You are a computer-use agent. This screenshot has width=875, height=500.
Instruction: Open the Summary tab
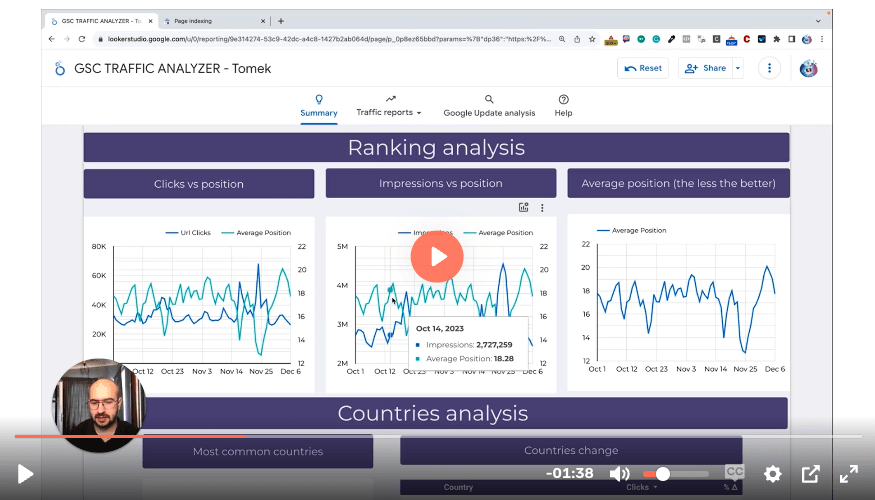pyautogui.click(x=319, y=106)
